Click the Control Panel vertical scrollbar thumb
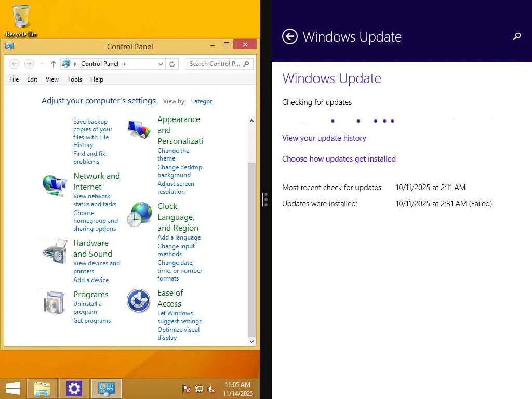This screenshot has width=532, height=399. click(x=251, y=249)
